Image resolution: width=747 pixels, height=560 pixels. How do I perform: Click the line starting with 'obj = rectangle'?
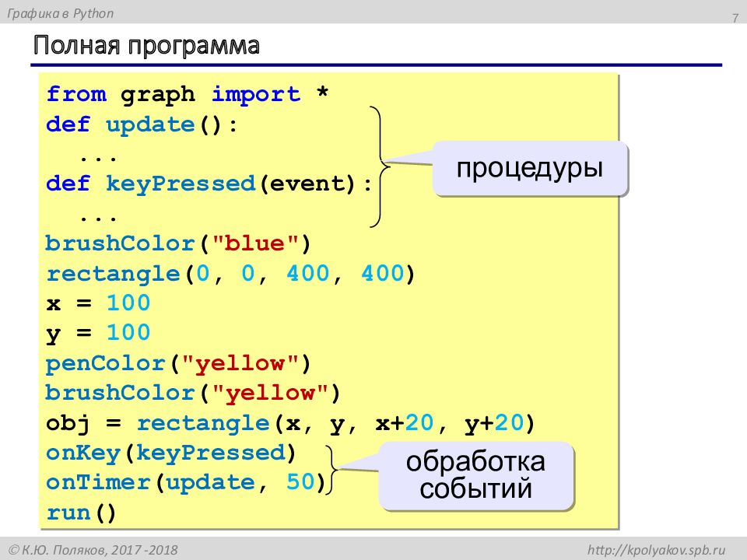[x=290, y=423]
